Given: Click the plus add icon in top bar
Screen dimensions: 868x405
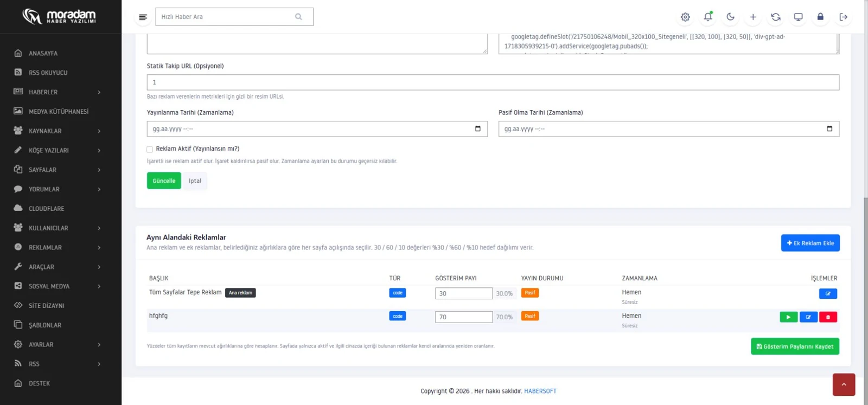Looking at the screenshot, I should pos(753,17).
